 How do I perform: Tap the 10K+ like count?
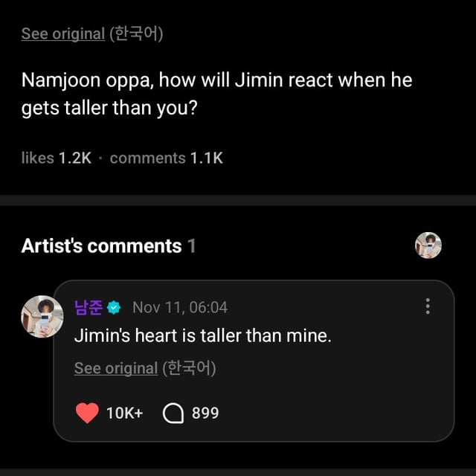click(125, 413)
